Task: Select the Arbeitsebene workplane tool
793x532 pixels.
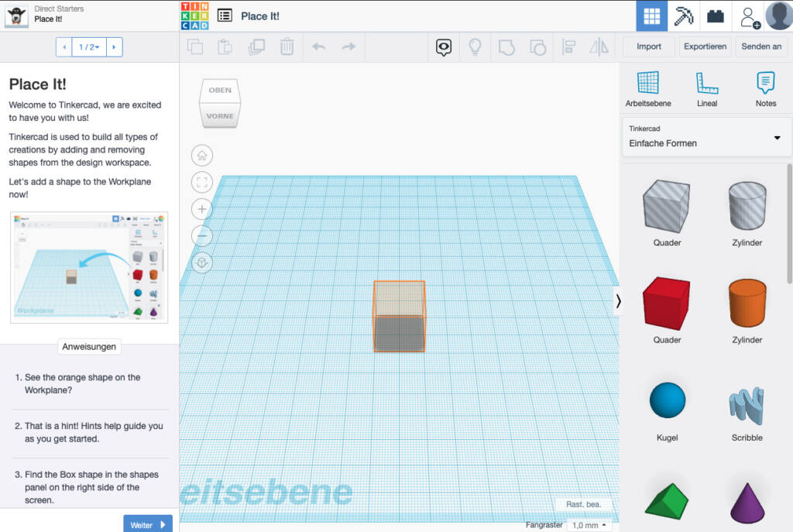Action: tap(648, 90)
